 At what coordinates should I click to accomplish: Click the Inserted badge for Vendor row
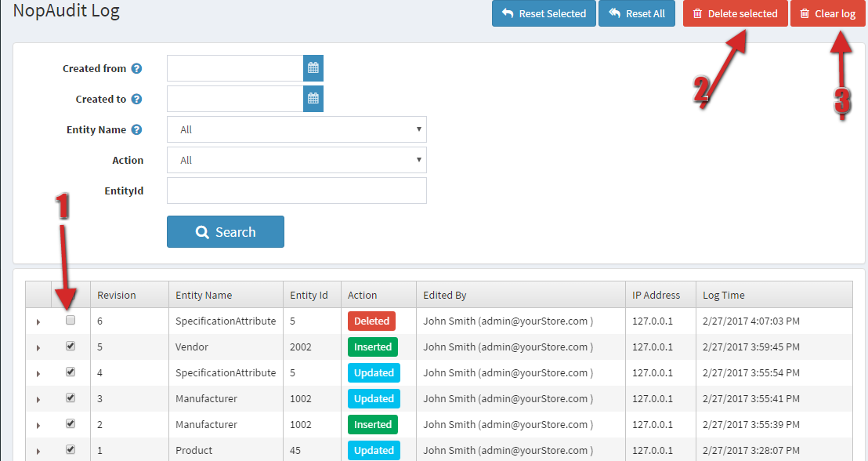[373, 347]
